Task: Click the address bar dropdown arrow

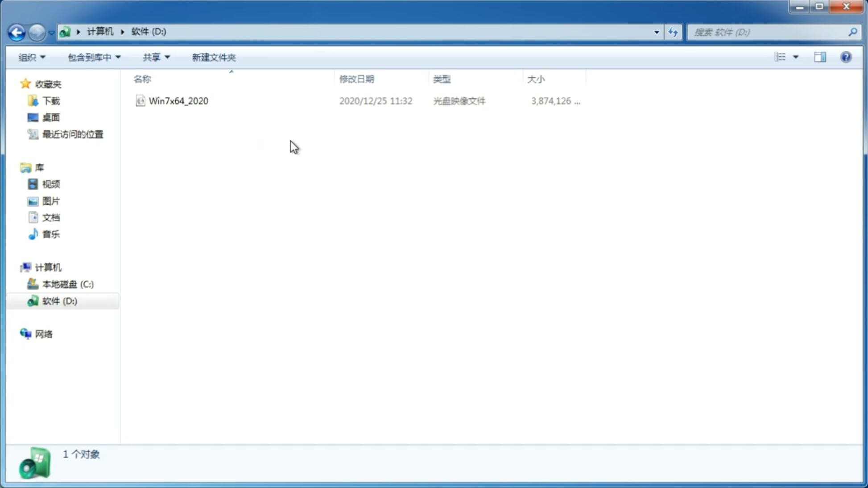Action: click(x=656, y=31)
